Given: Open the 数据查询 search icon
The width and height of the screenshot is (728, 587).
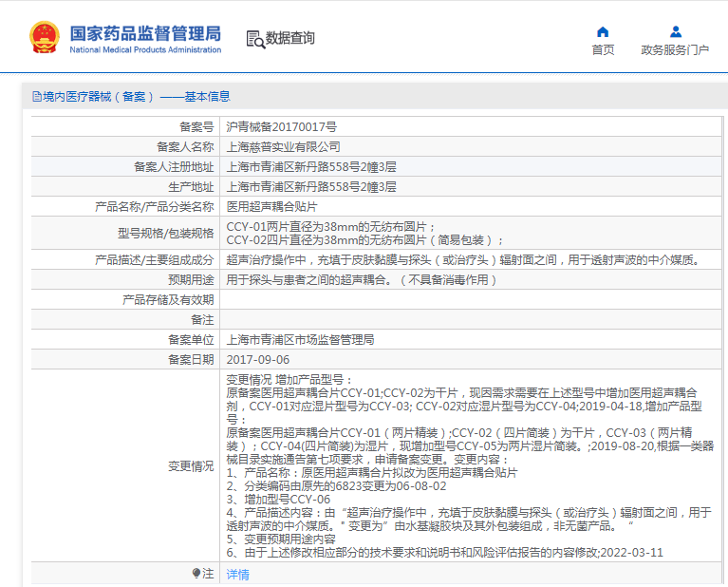Looking at the screenshot, I should coord(255,40).
